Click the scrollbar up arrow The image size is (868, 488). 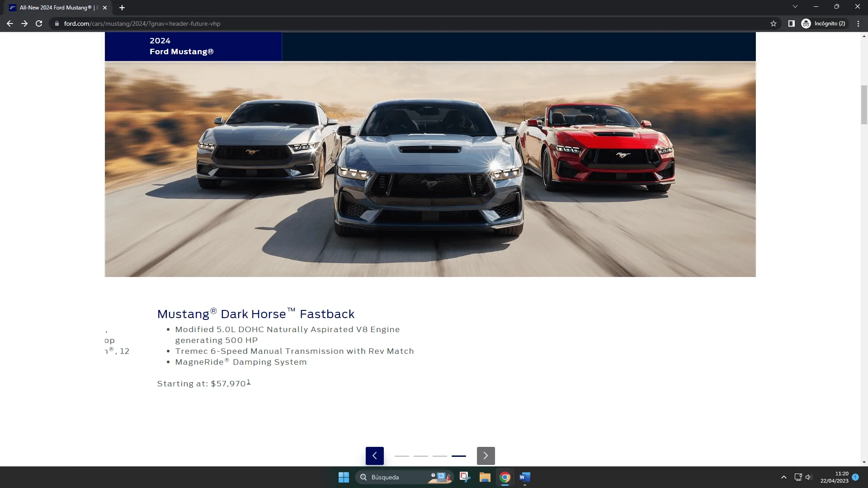[864, 36]
